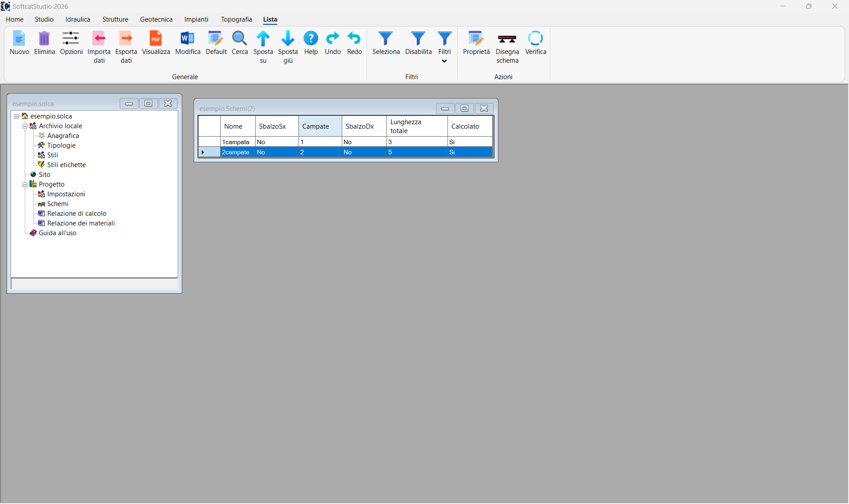Click Disegna schema icon
The image size is (849, 504).
coord(507,39)
